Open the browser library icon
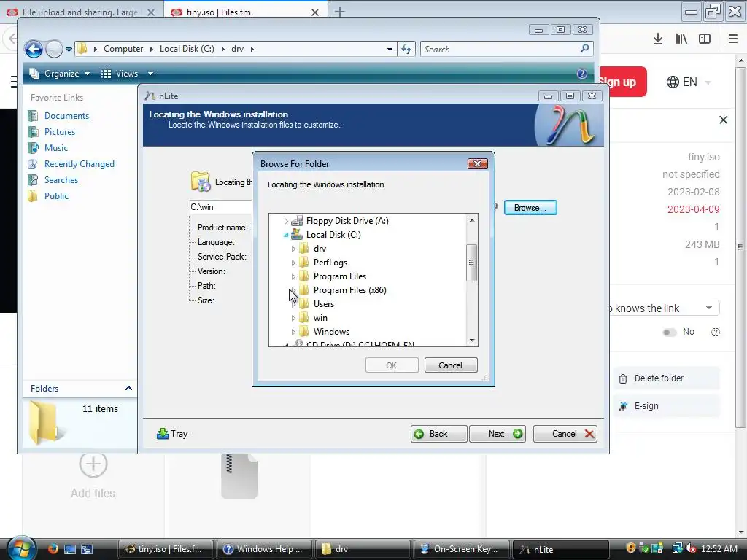This screenshot has height=560, width=747. 681,39
